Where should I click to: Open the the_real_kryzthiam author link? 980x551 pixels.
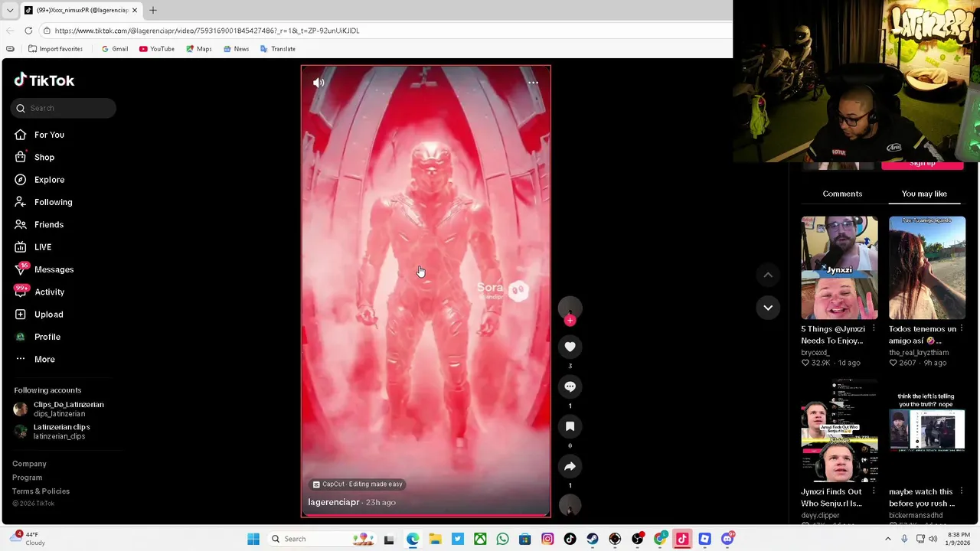pyautogui.click(x=919, y=353)
